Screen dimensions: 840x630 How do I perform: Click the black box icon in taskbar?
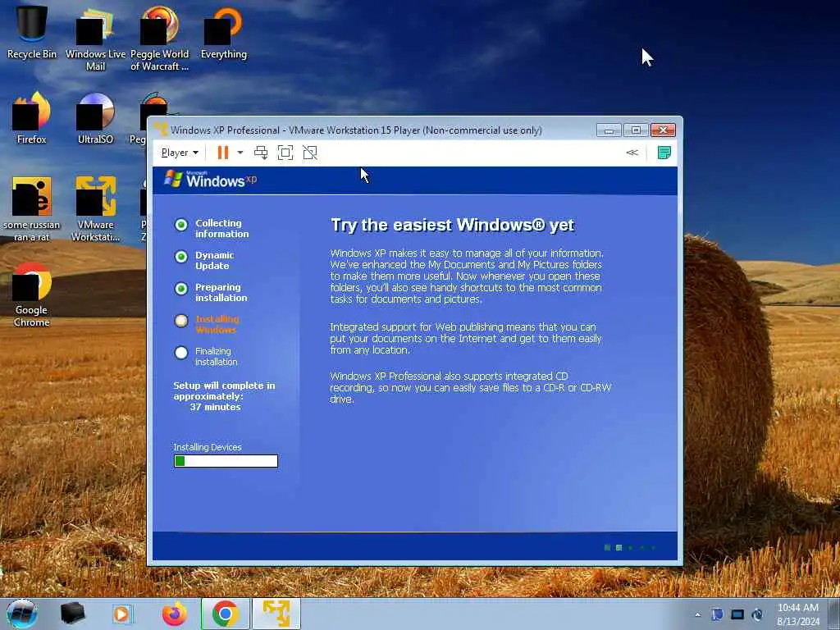72,614
